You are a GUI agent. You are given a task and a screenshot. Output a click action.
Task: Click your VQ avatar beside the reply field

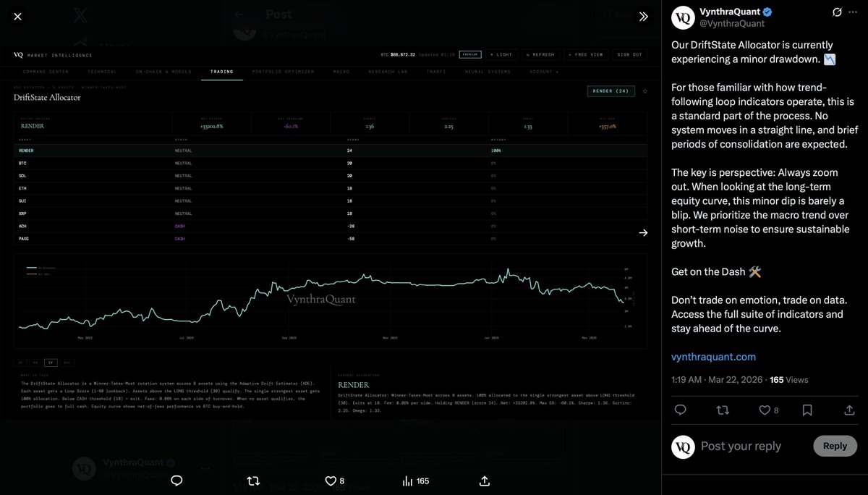(x=684, y=447)
